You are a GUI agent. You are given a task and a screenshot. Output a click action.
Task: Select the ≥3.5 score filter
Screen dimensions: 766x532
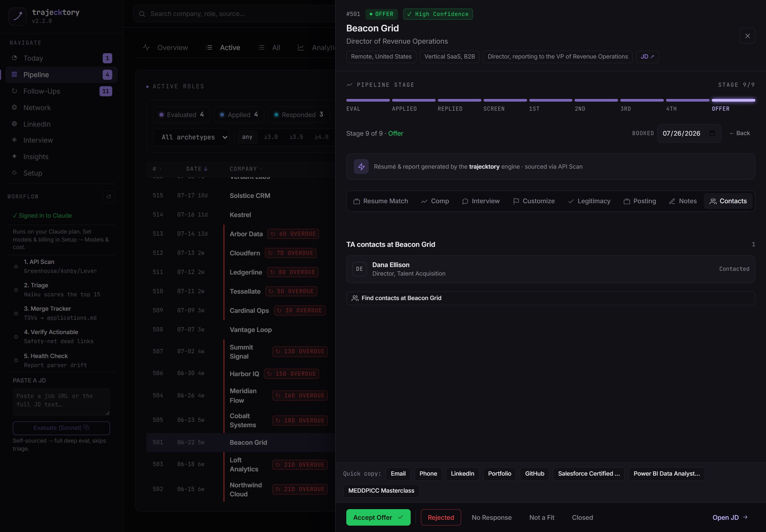pos(296,137)
